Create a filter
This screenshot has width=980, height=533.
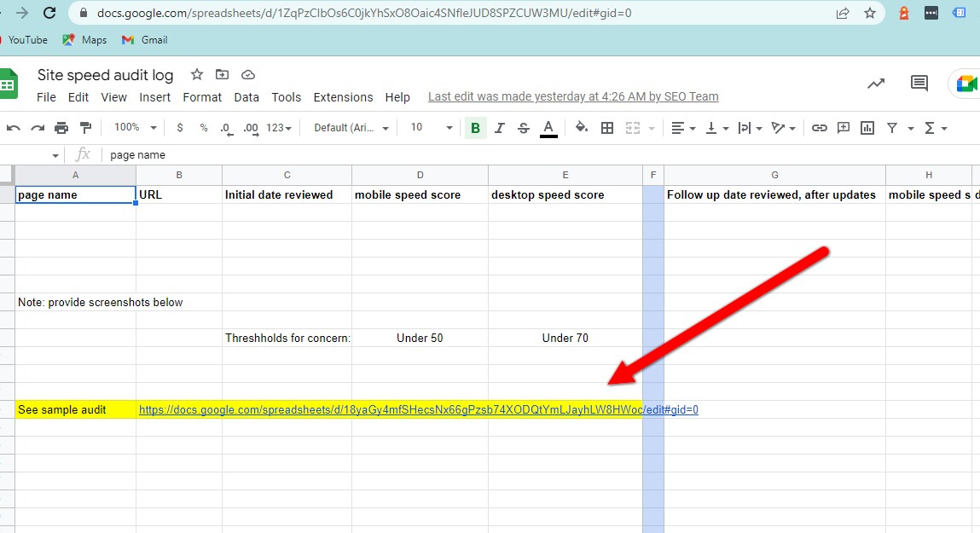coord(890,127)
